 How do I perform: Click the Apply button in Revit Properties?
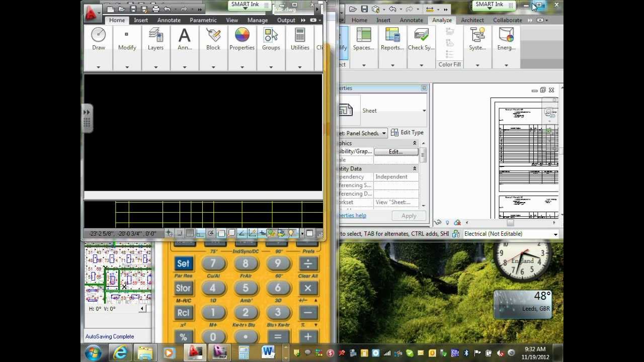point(409,216)
